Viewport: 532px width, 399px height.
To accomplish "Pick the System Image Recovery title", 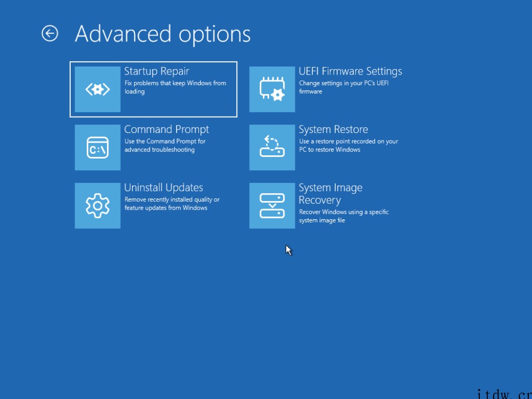I will [x=330, y=194].
